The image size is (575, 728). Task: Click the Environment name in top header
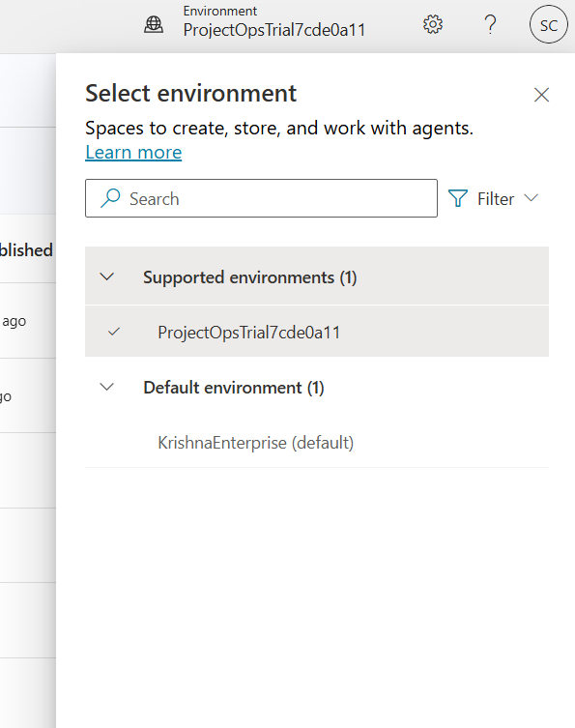[274, 30]
